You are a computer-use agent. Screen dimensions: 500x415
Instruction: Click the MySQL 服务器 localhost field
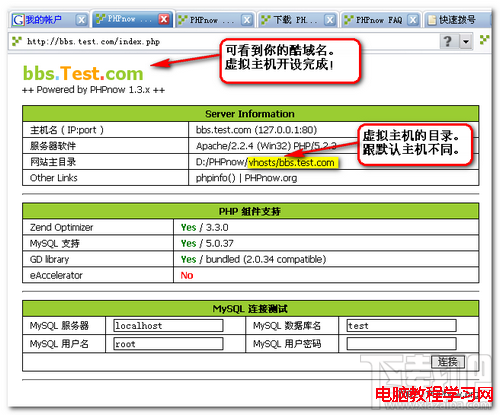pyautogui.click(x=168, y=326)
